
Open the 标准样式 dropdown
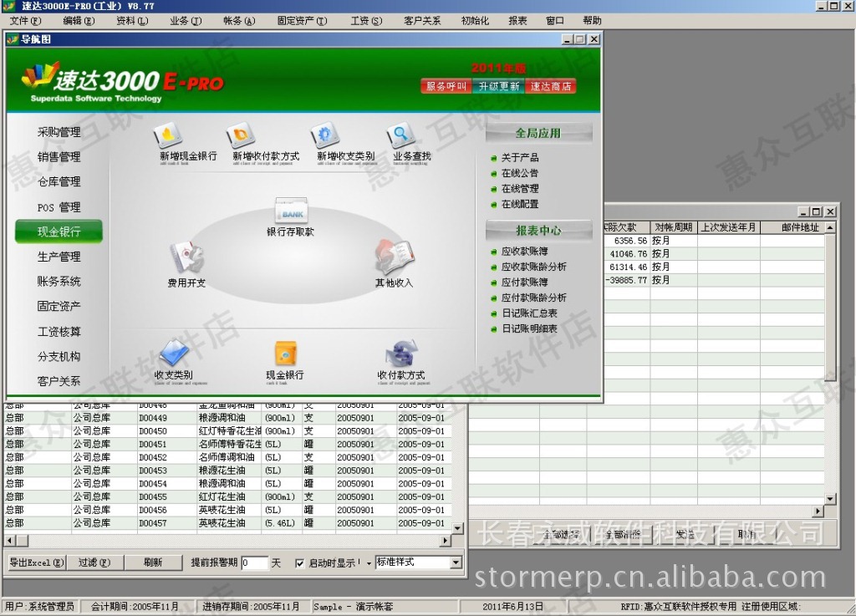click(x=456, y=563)
